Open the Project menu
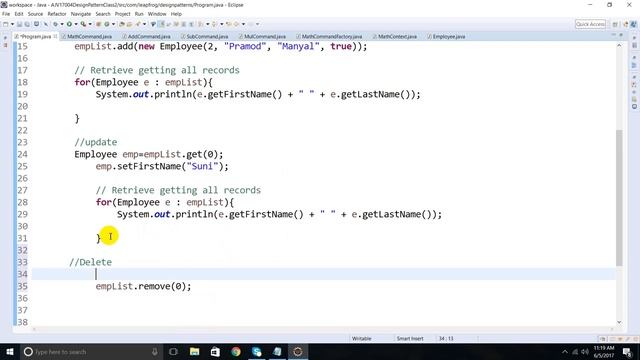This screenshot has width=640, height=360. [x=122, y=14]
